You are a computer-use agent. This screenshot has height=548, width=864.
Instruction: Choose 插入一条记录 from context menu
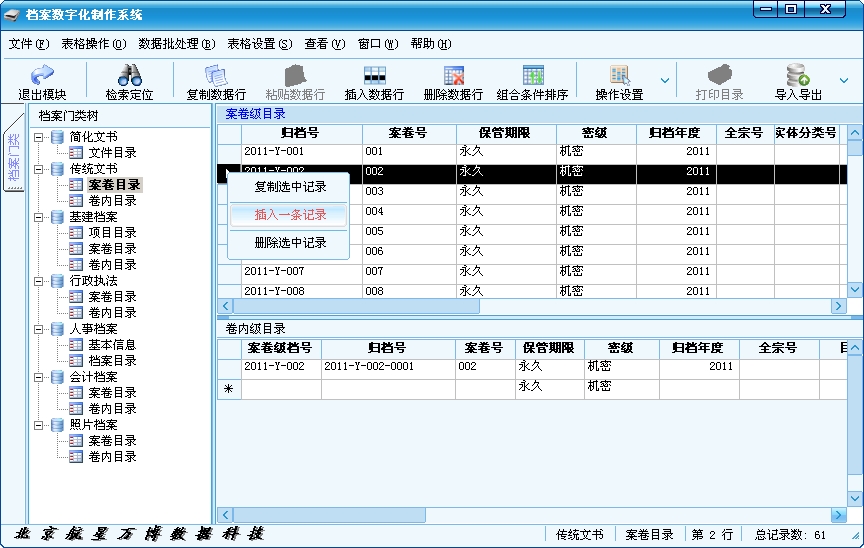click(290, 215)
